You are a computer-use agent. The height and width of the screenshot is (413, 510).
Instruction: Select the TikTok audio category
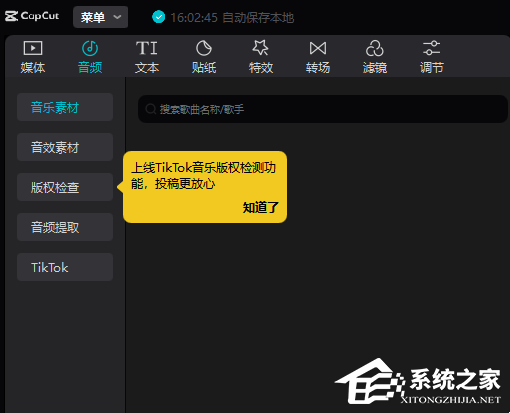(65, 267)
